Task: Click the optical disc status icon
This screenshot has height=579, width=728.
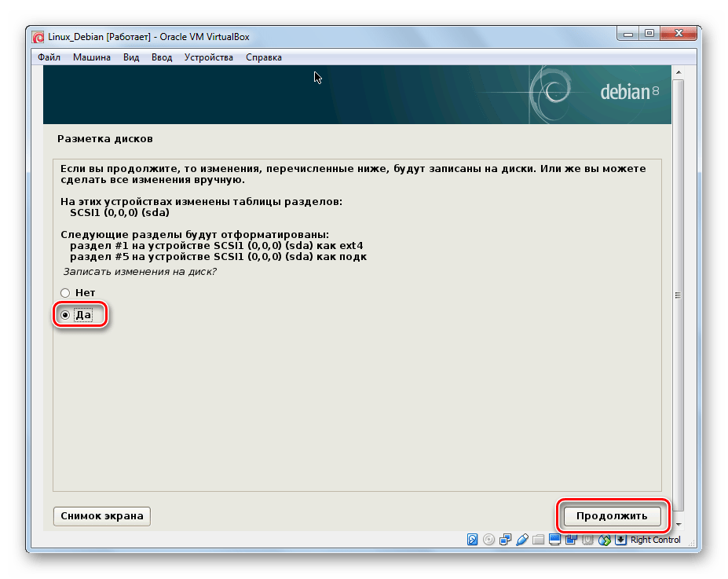Action: pos(489,540)
